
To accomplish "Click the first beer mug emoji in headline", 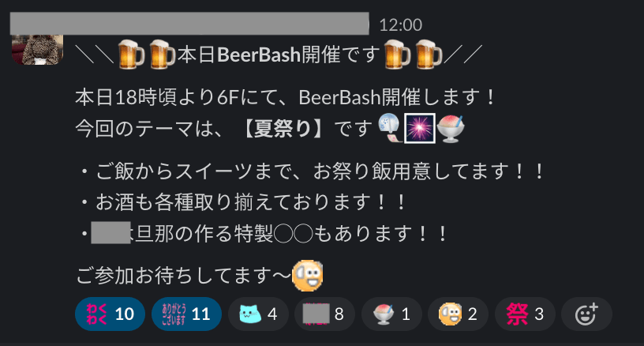I will [x=130, y=55].
